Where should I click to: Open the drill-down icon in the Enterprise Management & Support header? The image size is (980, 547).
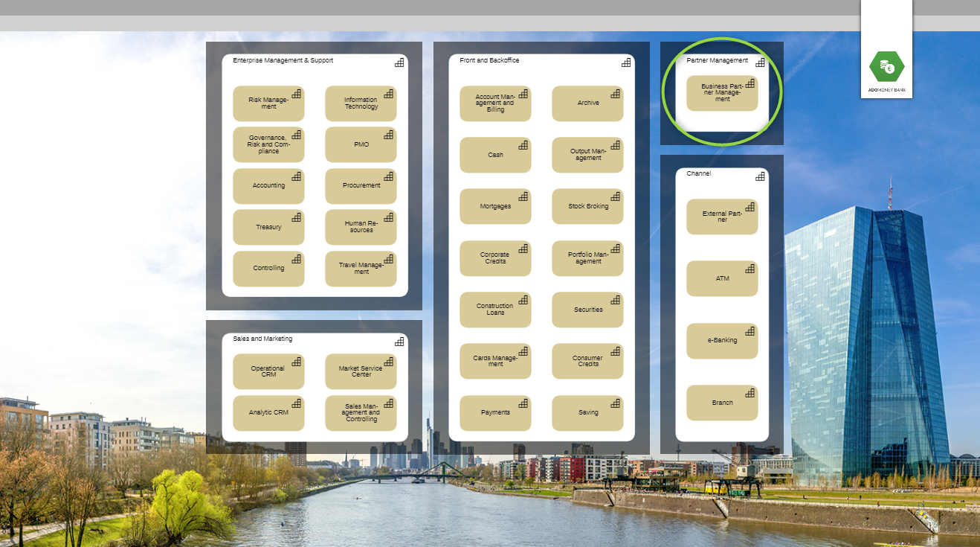tap(399, 63)
